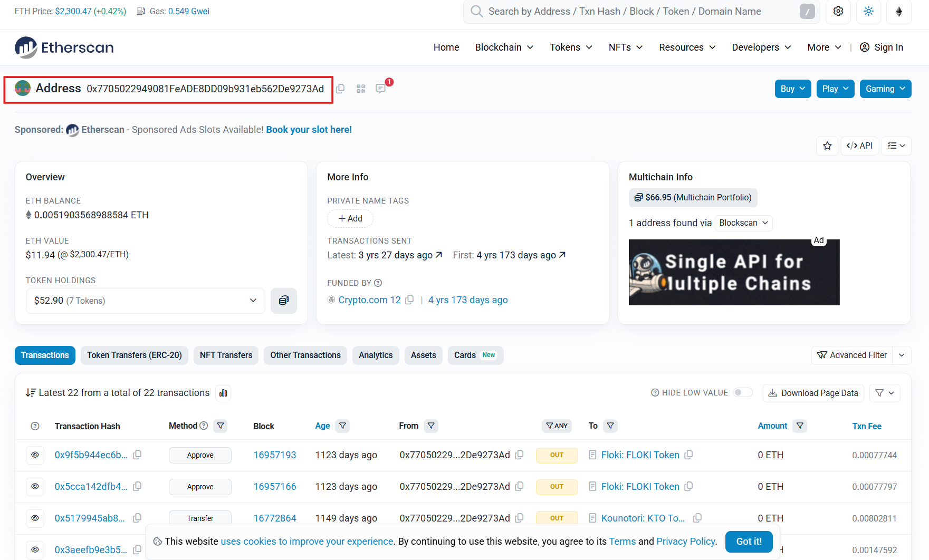The height and width of the screenshot is (560, 929).
Task: Open the Single API for Multiple Chains ad
Action: (734, 272)
